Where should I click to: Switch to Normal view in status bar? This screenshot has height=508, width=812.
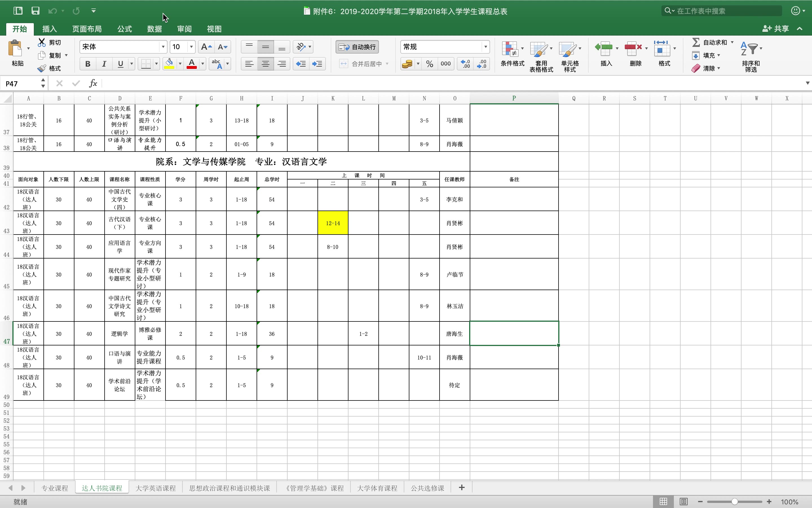tap(663, 502)
